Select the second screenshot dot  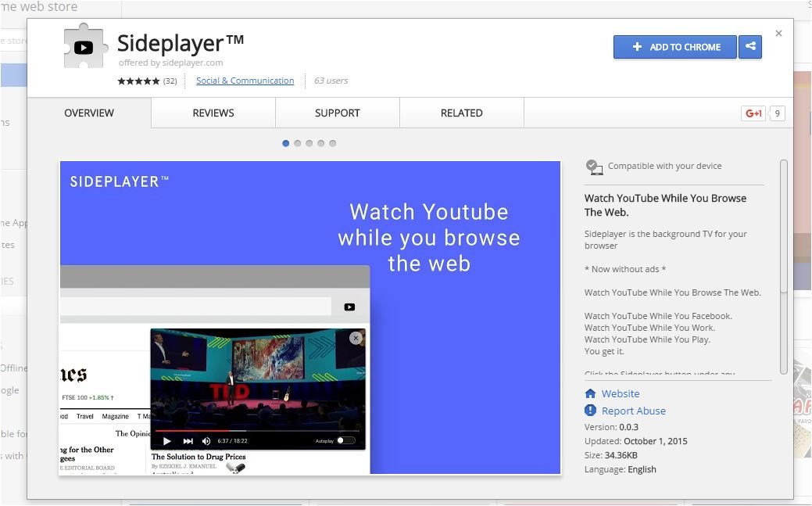tap(297, 143)
